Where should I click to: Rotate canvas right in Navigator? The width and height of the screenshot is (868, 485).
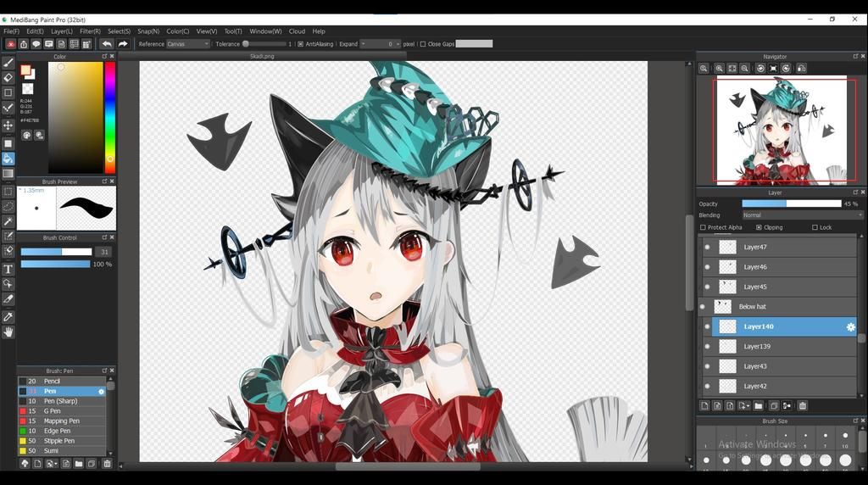coord(786,69)
